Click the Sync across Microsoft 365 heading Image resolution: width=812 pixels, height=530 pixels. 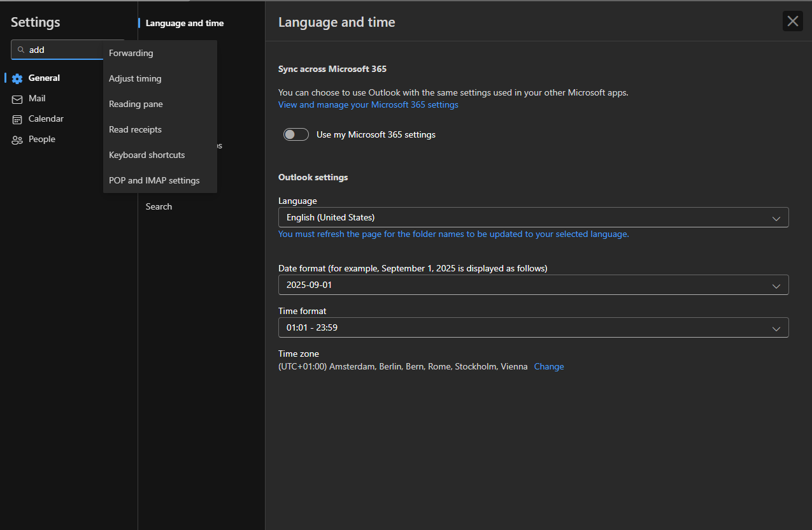[x=332, y=69]
